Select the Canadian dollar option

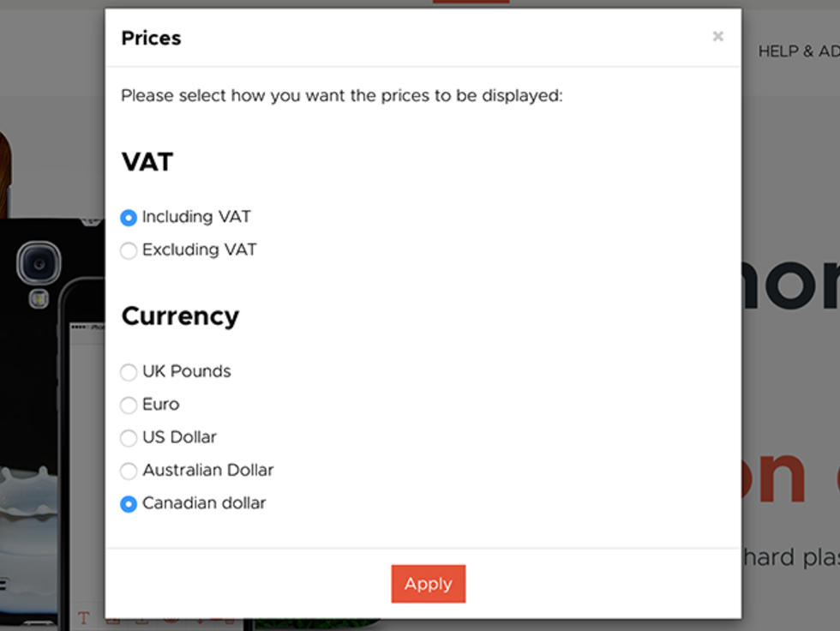coord(129,504)
